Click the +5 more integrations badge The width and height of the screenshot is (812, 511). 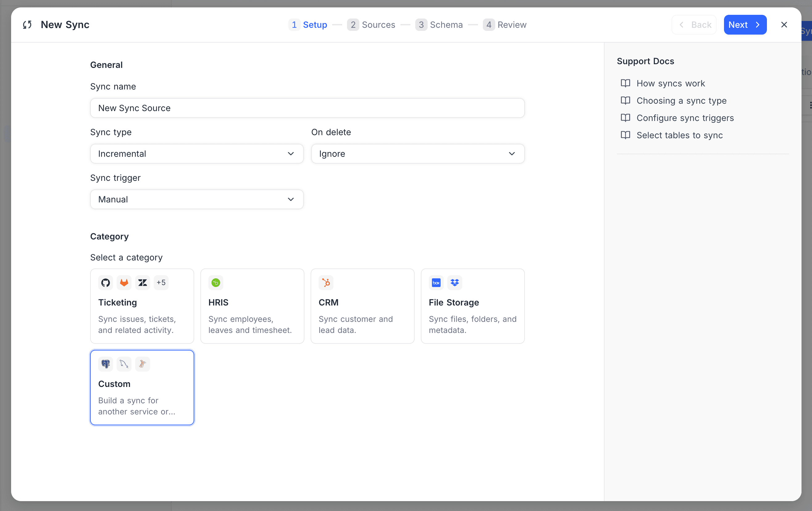point(161,282)
